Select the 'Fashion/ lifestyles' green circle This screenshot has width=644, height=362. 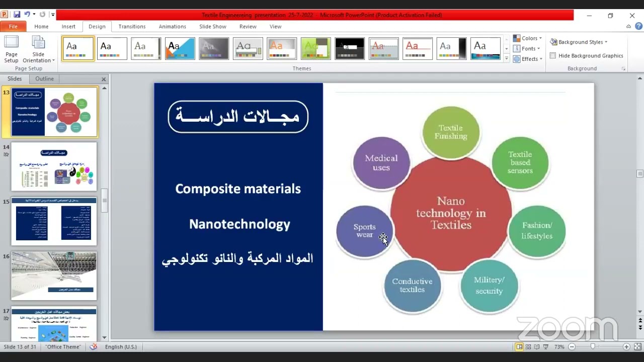point(537,231)
